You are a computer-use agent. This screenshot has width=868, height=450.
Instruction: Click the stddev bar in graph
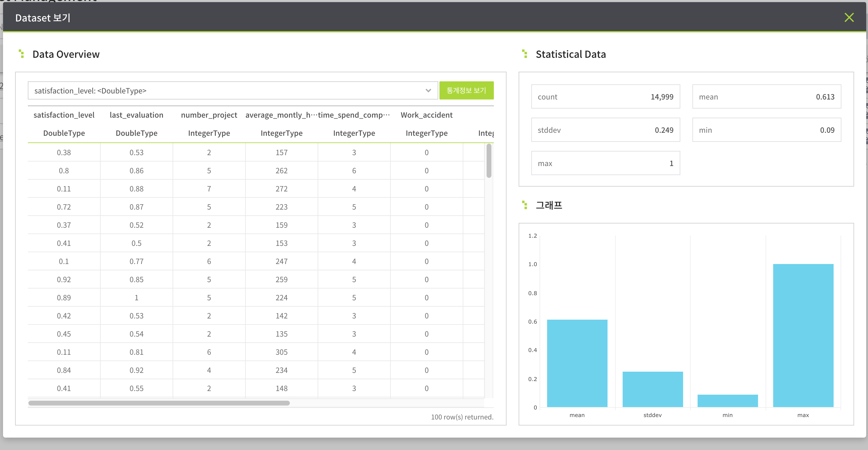click(x=653, y=389)
